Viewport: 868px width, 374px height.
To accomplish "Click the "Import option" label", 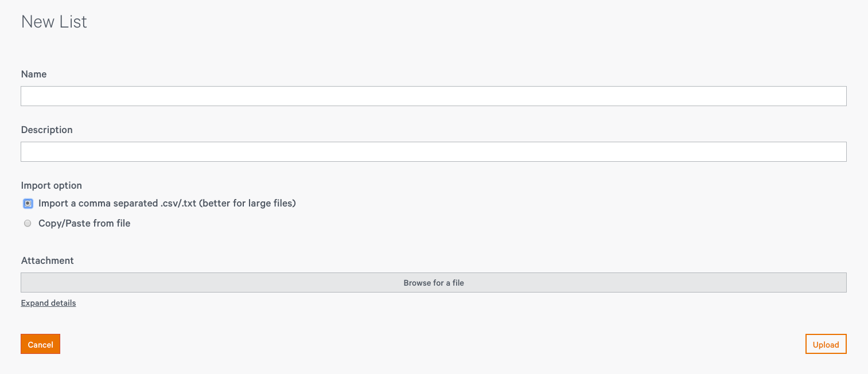I will click(x=52, y=185).
